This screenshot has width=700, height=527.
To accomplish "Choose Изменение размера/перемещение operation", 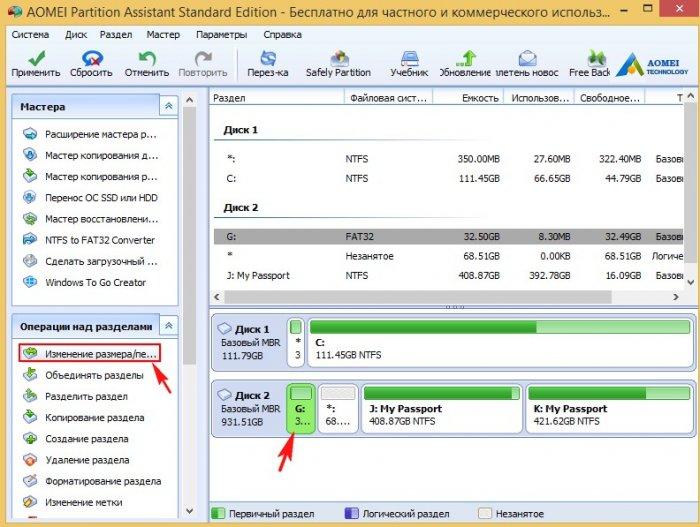I will (x=90, y=353).
